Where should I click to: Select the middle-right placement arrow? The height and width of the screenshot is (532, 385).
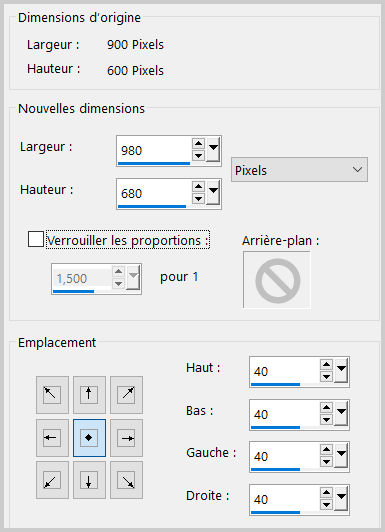pos(127,438)
